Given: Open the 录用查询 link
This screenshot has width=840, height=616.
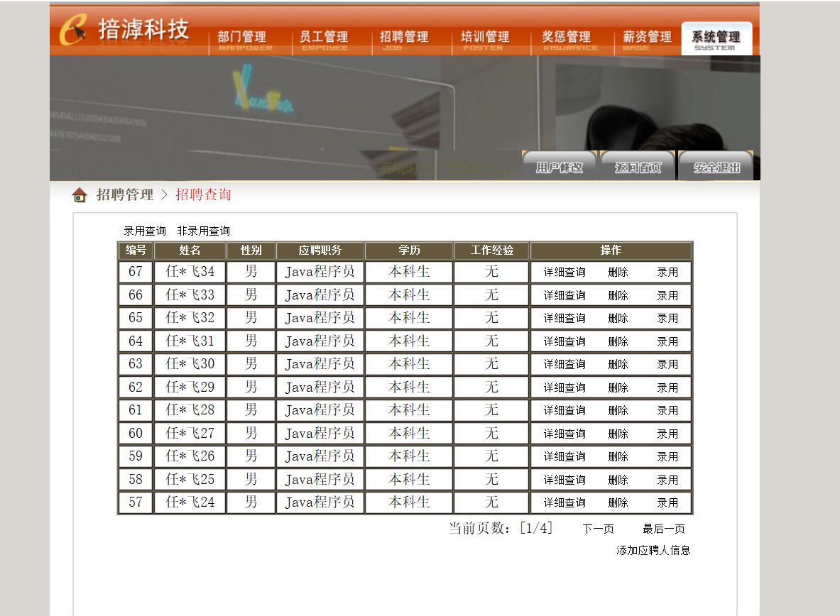Looking at the screenshot, I should [145, 231].
